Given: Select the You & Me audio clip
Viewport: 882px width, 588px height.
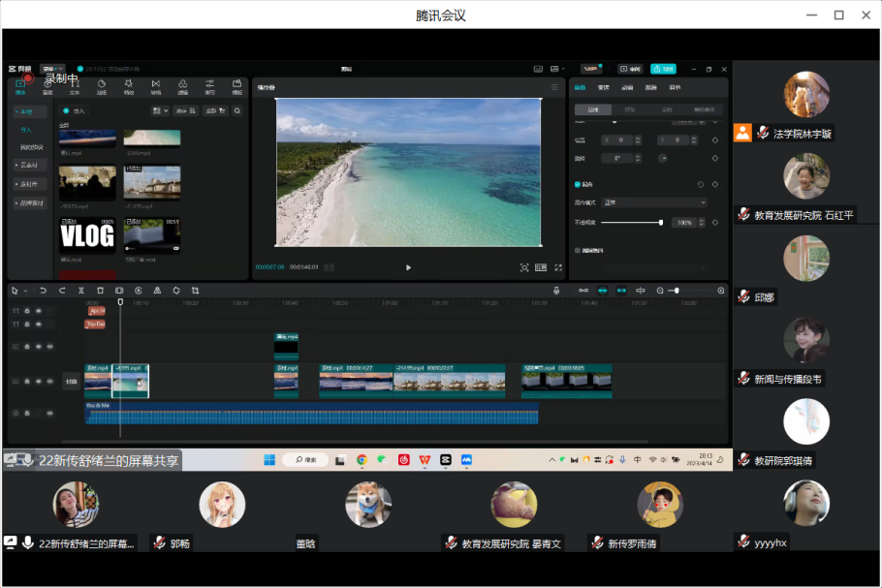Looking at the screenshot, I should [x=311, y=414].
